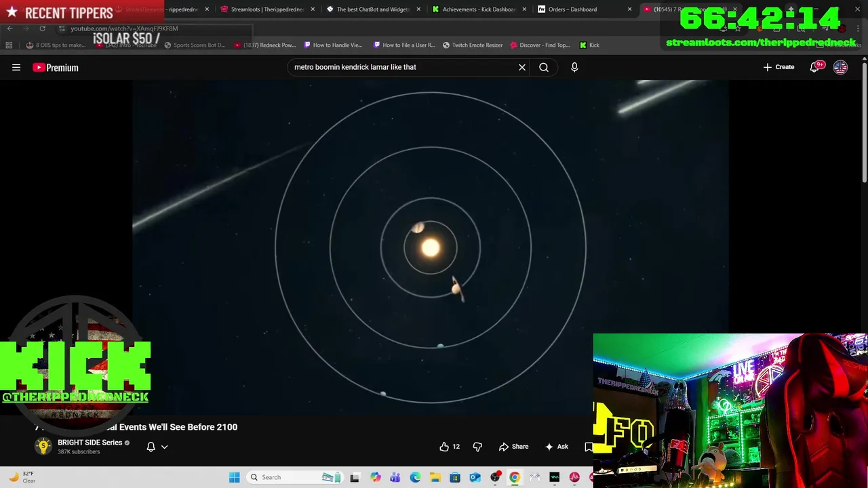
Task: Open weather widget showing 32°F Clear
Action: point(22,477)
